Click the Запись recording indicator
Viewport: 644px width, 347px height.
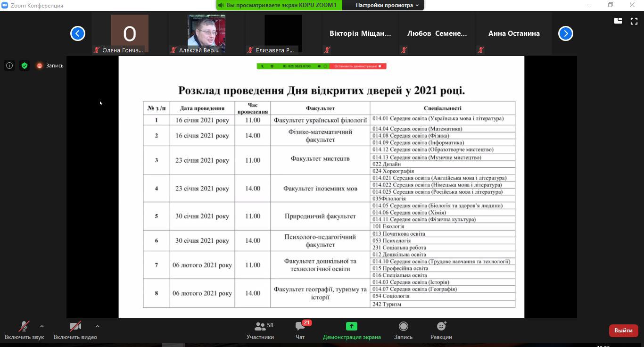[x=50, y=66]
